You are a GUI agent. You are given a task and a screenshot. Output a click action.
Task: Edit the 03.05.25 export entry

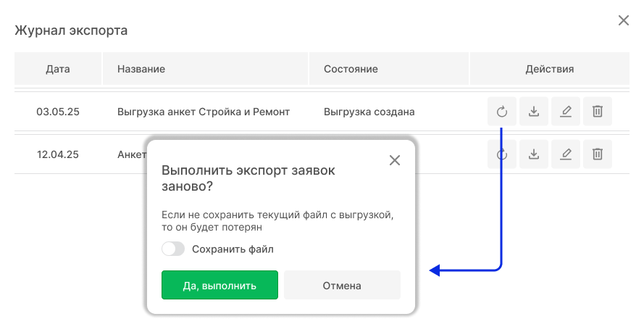(566, 112)
